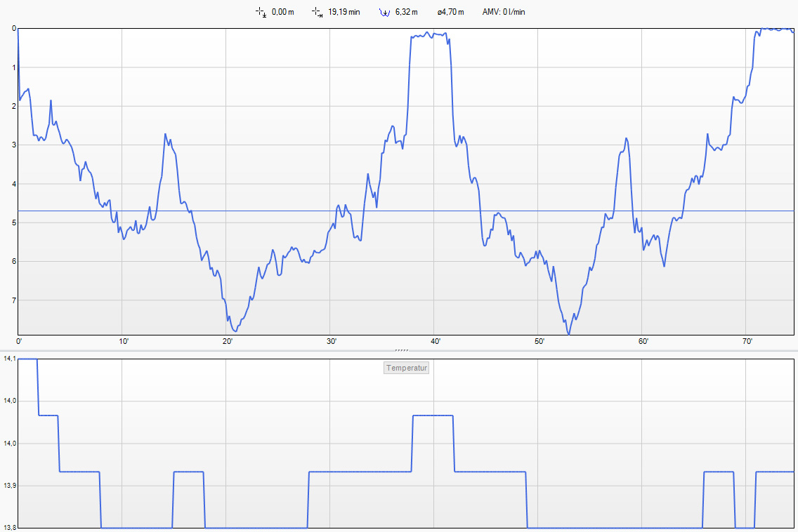Click the cursor time crosshair icon
Viewport: 798px width, 532px height.
click(317, 12)
